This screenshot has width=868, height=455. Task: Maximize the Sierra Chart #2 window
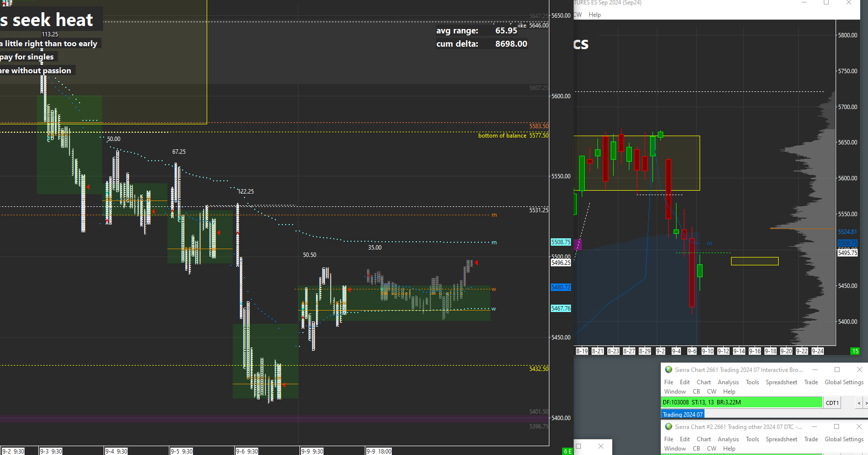[837, 427]
